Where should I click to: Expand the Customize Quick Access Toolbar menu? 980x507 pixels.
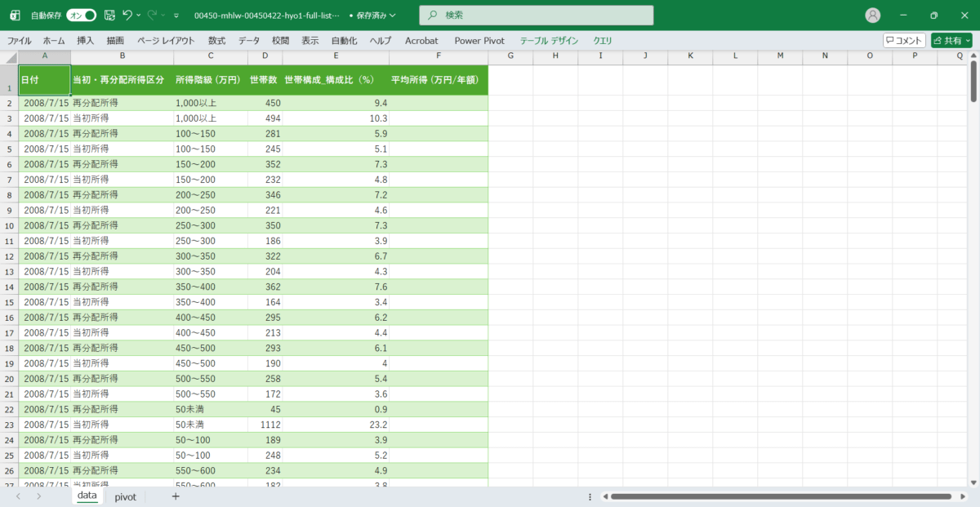tap(176, 16)
